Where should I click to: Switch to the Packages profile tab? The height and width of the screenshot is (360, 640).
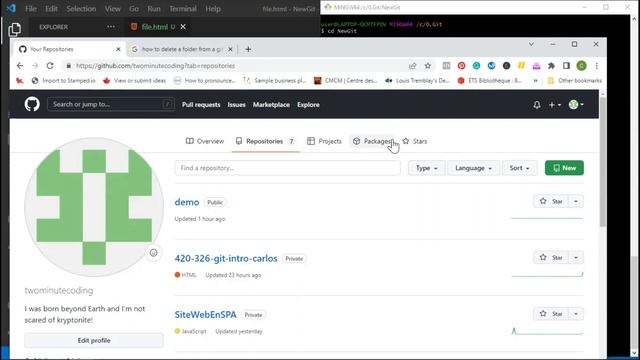pyautogui.click(x=372, y=141)
